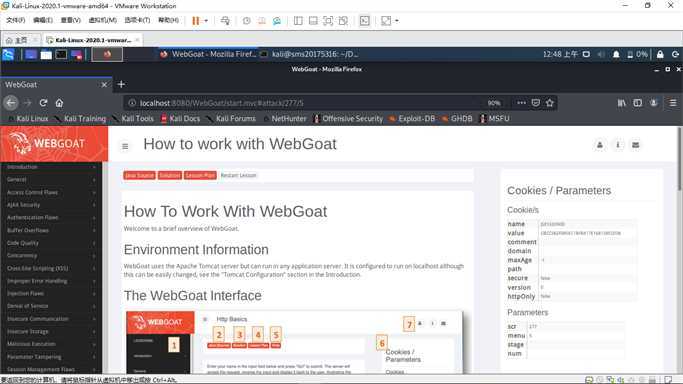
Task: Click the send Ctrl+Alt+Del toolbar icon
Action: pyautogui.click(x=225, y=20)
